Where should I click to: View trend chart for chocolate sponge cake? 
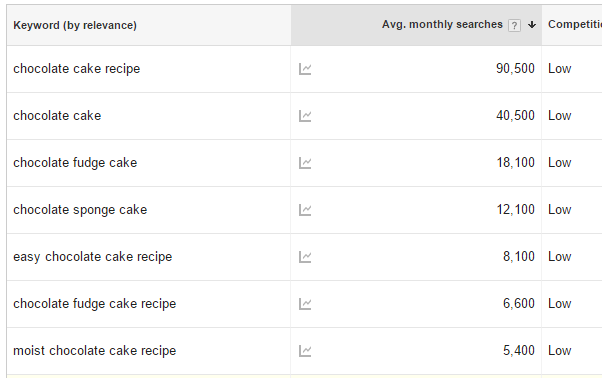305,210
